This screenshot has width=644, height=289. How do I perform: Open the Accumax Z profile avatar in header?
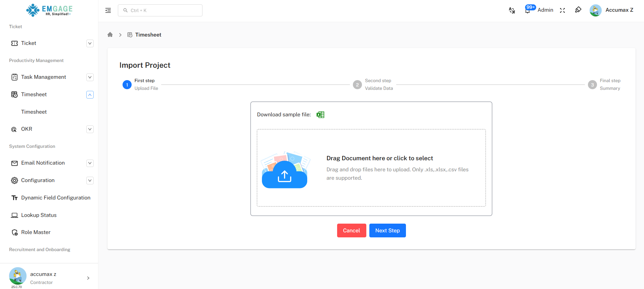coord(595,10)
